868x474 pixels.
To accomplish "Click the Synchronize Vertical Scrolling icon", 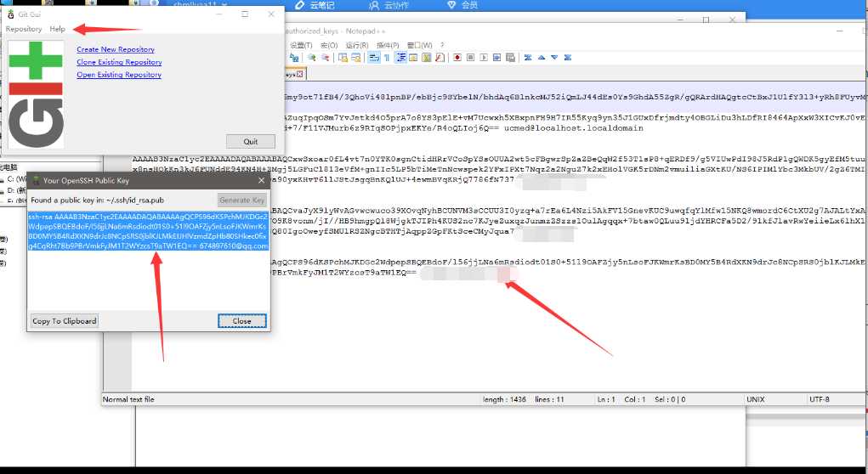I will 343,58.
